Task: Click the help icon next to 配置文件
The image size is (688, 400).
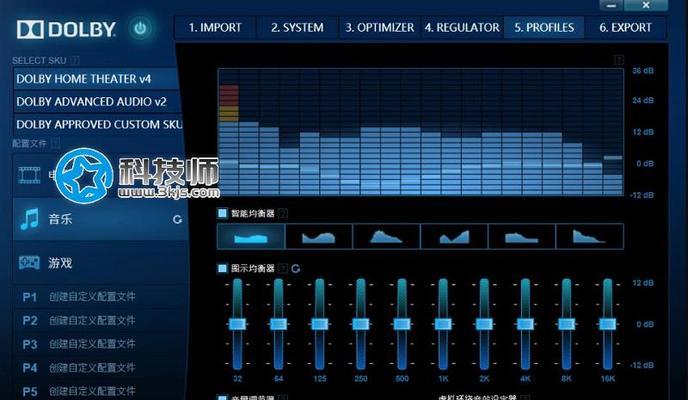Action: click(x=55, y=143)
